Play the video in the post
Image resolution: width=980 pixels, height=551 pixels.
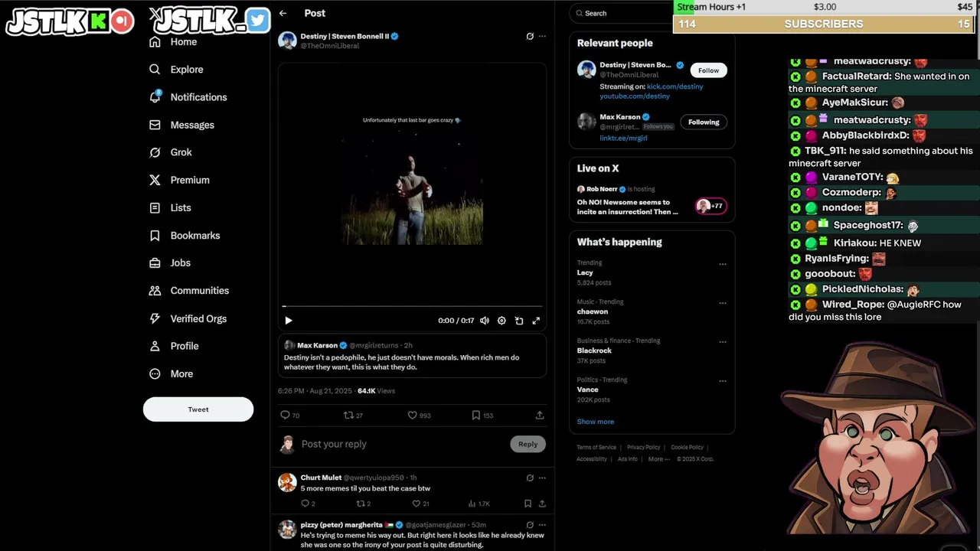coord(288,321)
